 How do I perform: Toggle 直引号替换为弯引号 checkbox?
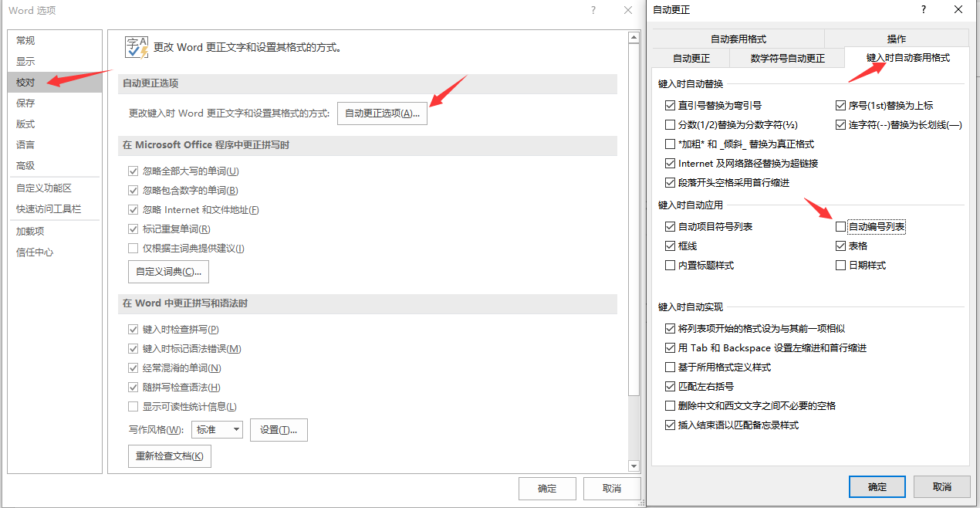[x=670, y=105]
